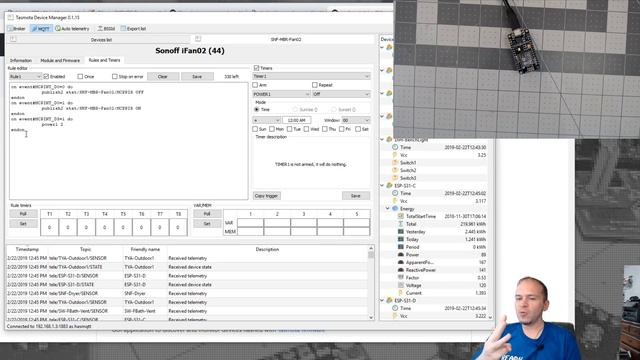Click the Period energy icon

tap(401, 247)
